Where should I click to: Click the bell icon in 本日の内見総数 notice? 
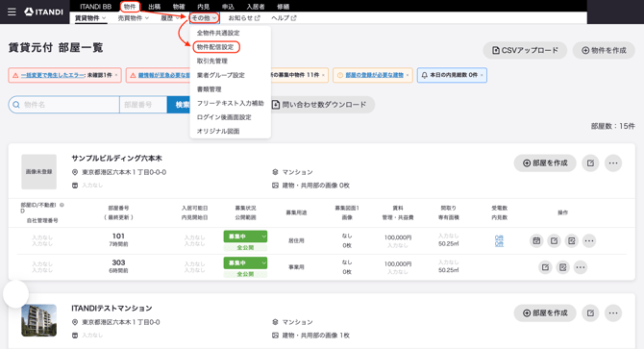425,75
